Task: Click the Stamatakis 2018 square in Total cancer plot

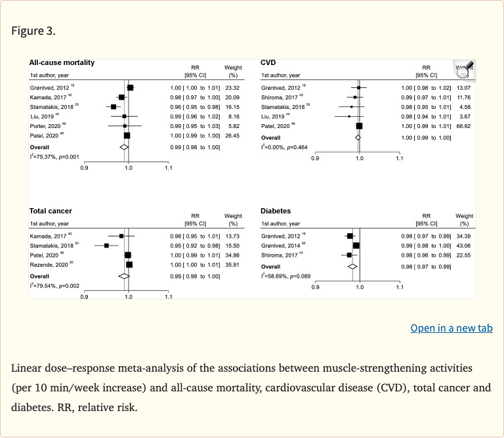Action: (106, 246)
